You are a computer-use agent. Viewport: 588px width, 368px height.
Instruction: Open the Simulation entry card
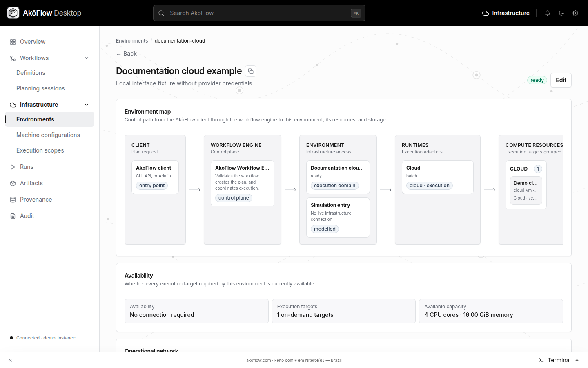point(338,218)
